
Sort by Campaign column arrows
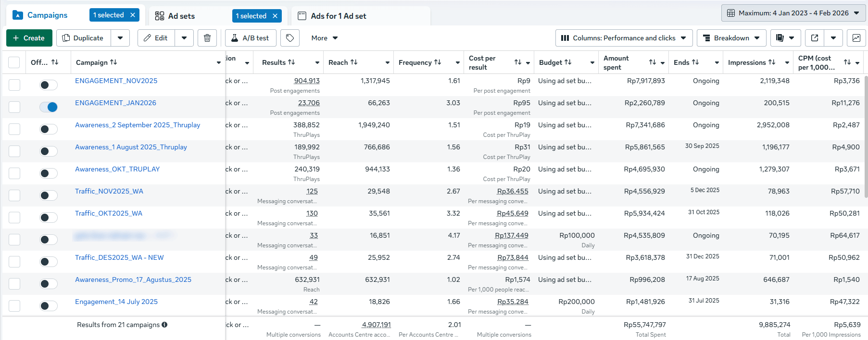click(x=113, y=62)
